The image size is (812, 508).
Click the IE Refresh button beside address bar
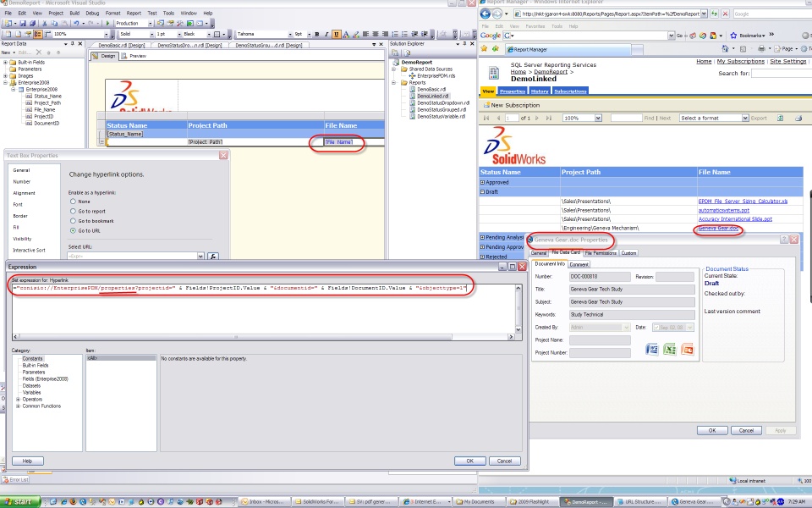click(x=714, y=14)
